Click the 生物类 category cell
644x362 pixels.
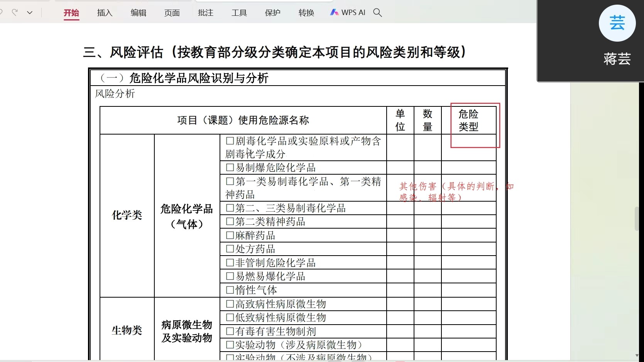tap(127, 330)
